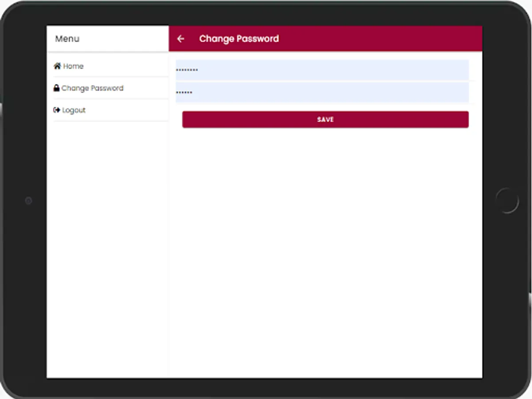The height and width of the screenshot is (399, 532).
Task: Focus the first password field
Action: [322, 70]
